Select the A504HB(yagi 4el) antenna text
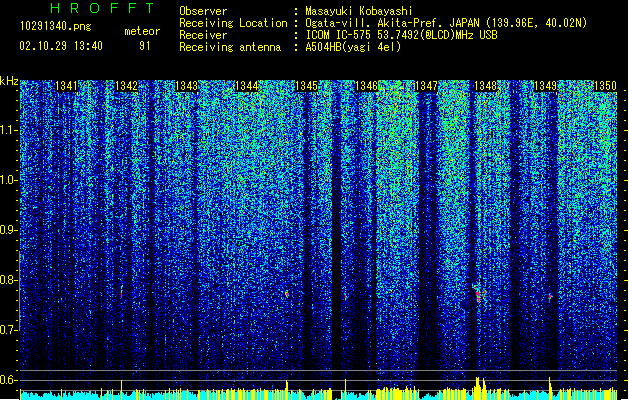Screen dimensions: 629x400 353,47
